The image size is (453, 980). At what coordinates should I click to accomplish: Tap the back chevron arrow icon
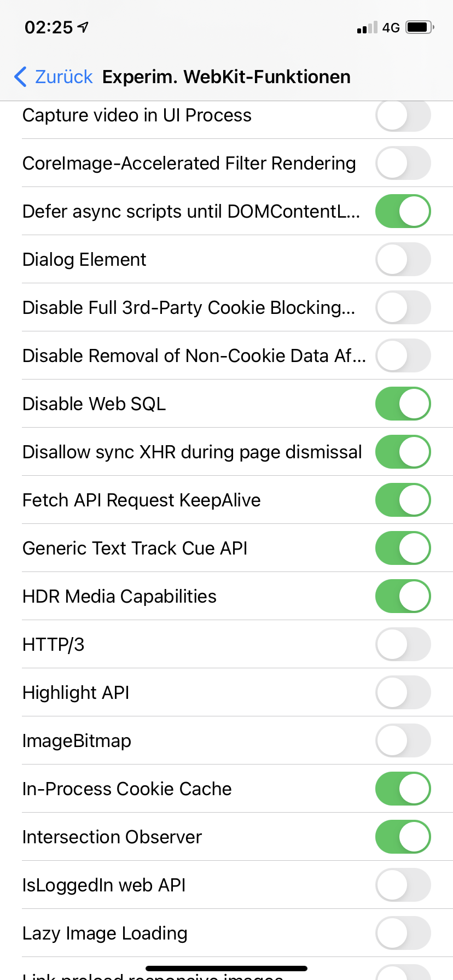click(x=20, y=77)
